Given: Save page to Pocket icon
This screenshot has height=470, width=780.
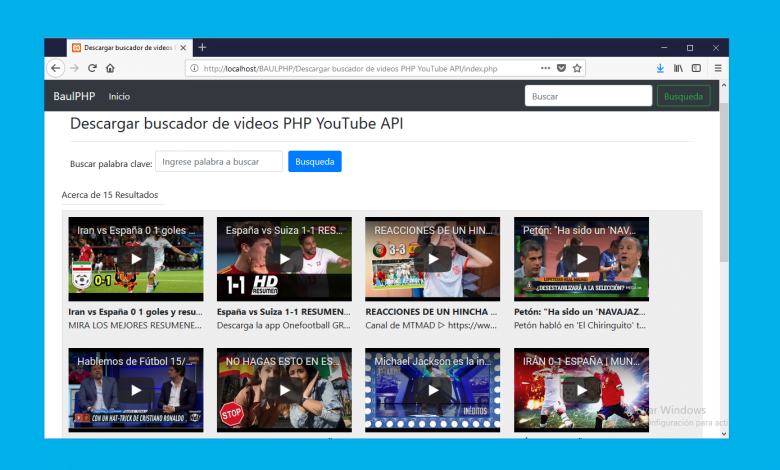Looking at the screenshot, I should (561, 68).
